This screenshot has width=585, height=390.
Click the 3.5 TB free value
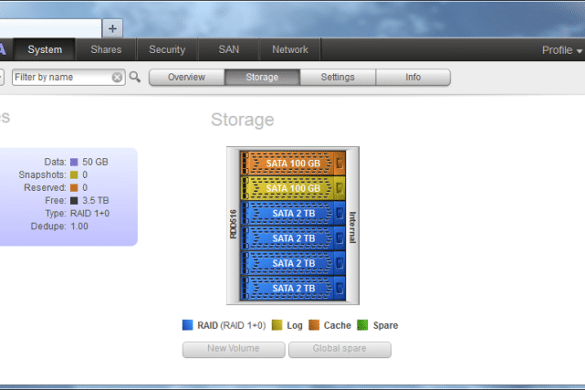pyautogui.click(x=96, y=201)
